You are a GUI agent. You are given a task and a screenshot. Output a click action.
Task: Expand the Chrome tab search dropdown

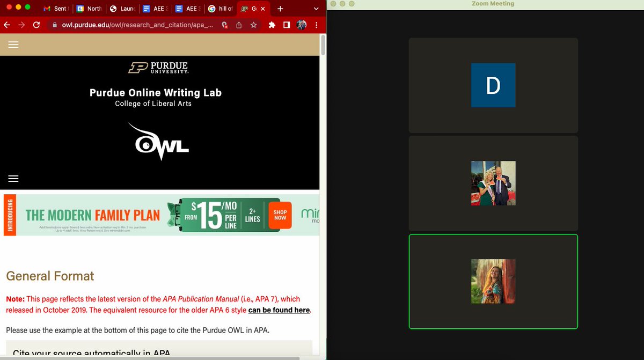pyautogui.click(x=316, y=9)
